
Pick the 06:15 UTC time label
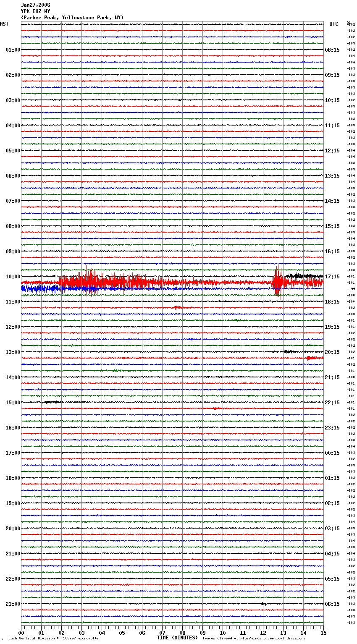tap(332, 604)
